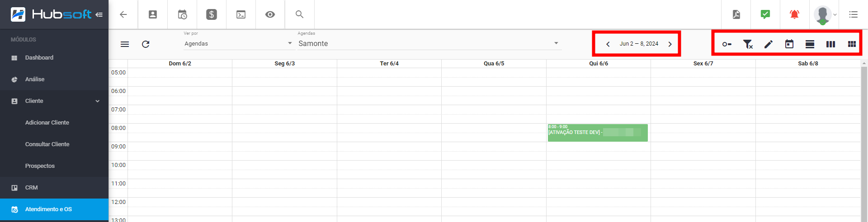
Task: Open the green ATIVAÇÃO TESTE DEV event
Action: point(598,133)
